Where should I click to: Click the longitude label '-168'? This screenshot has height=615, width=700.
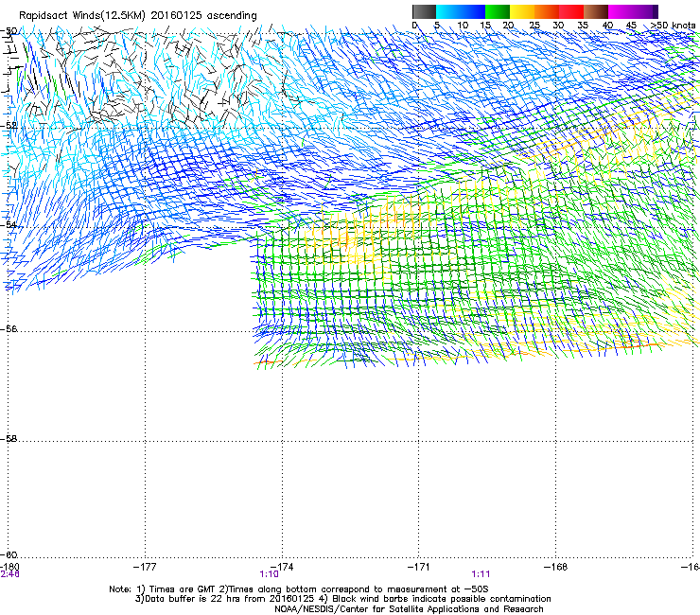click(556, 567)
